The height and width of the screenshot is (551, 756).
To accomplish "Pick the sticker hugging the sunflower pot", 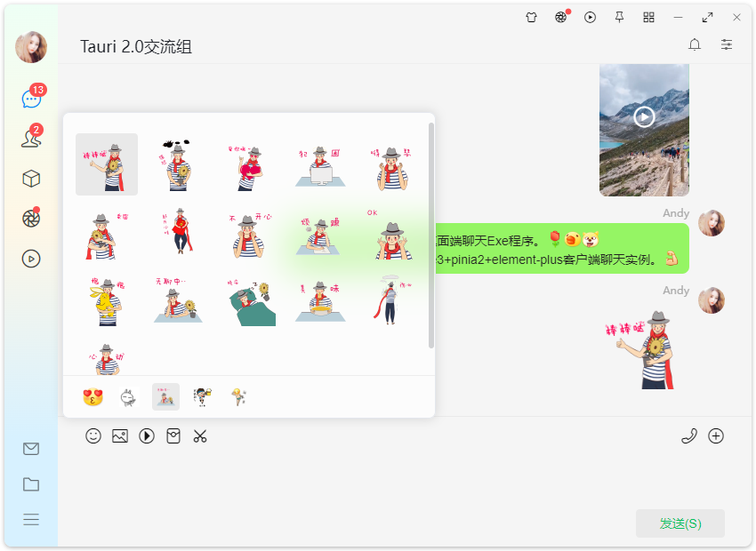I will (x=107, y=236).
